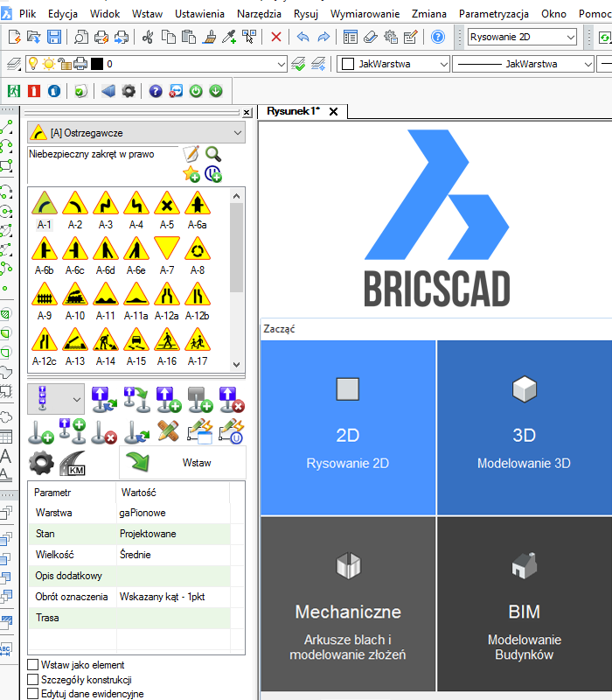The width and height of the screenshot is (612, 700).
Task: Click the Wstaw insert button
Action: coord(183,463)
